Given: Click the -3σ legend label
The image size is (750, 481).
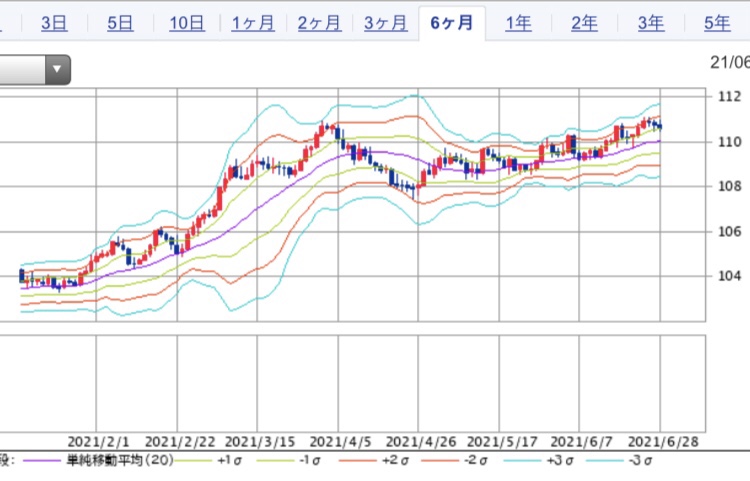Looking at the screenshot, I should coord(640,460).
